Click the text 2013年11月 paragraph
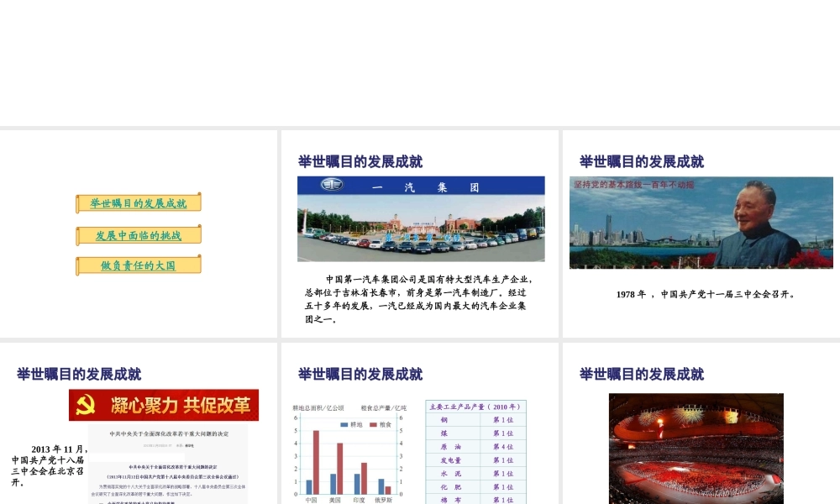This screenshot has width=840, height=504. pyautogui.click(x=48, y=465)
